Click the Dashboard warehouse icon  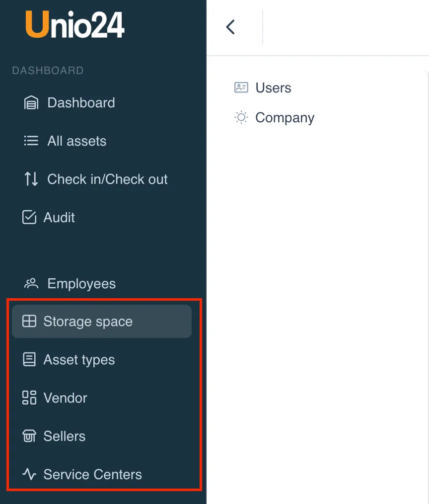coord(31,103)
